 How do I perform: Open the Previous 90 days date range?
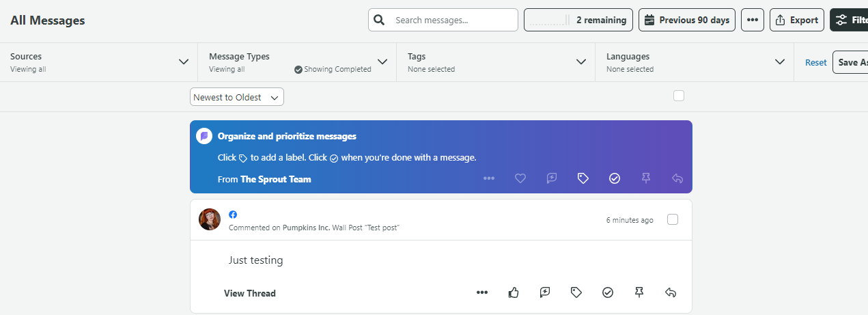686,20
